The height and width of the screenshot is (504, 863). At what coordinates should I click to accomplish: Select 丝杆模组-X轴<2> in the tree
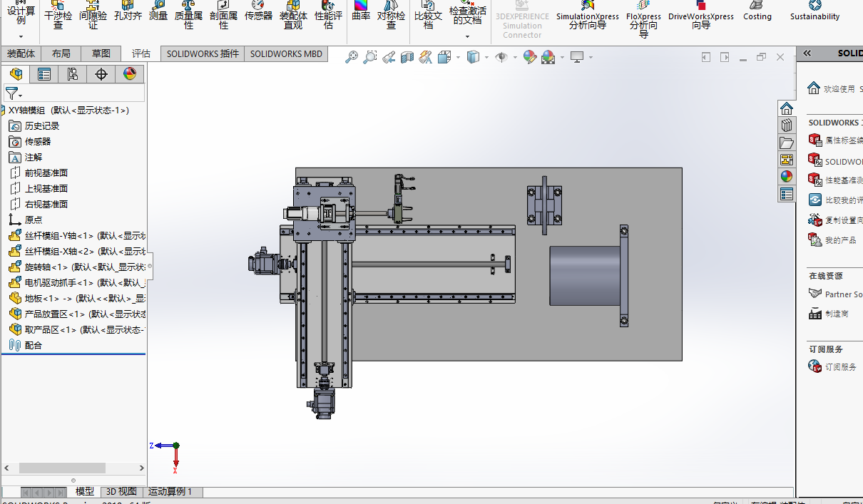coord(76,251)
